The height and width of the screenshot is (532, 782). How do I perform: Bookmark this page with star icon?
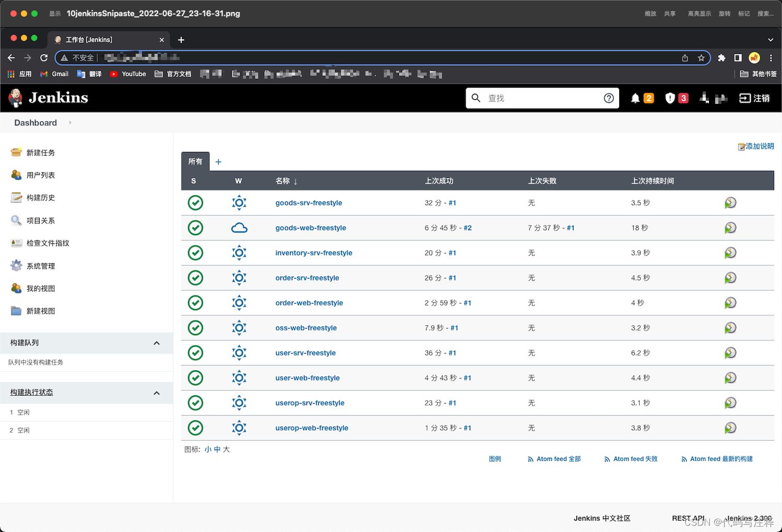pyautogui.click(x=701, y=58)
